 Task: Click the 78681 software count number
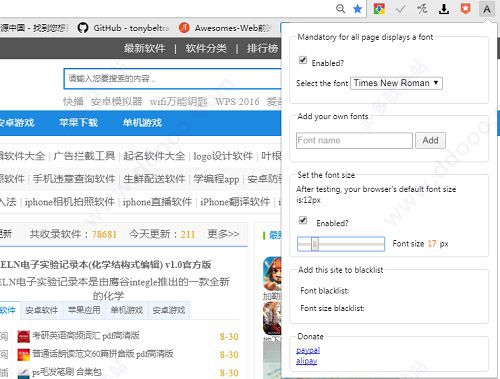[x=104, y=234]
